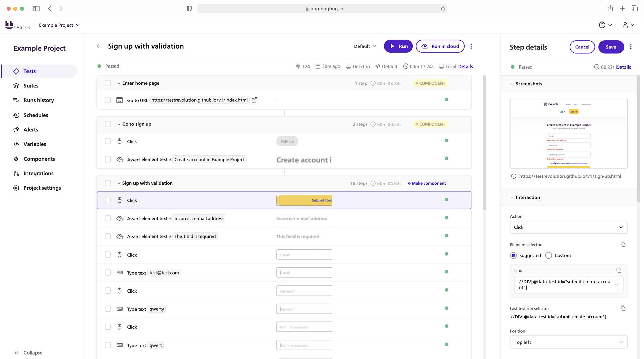Select the Custom element selector radio

pyautogui.click(x=549, y=256)
